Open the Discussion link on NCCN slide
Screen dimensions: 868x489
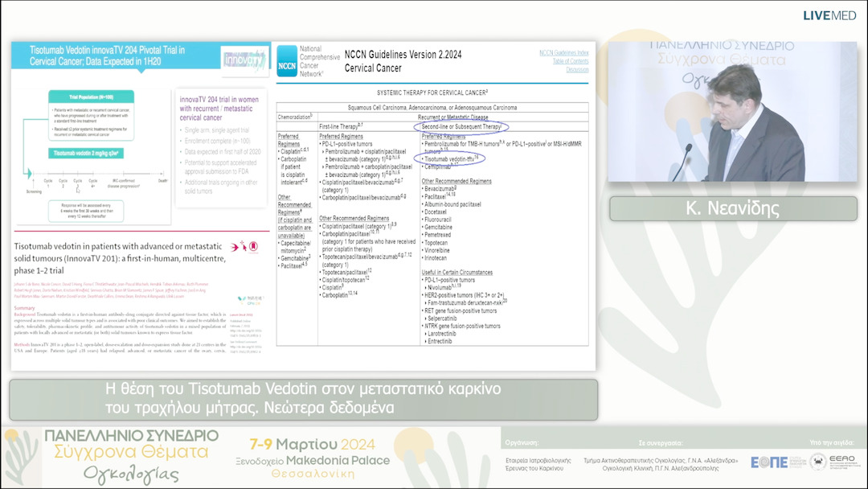click(576, 69)
